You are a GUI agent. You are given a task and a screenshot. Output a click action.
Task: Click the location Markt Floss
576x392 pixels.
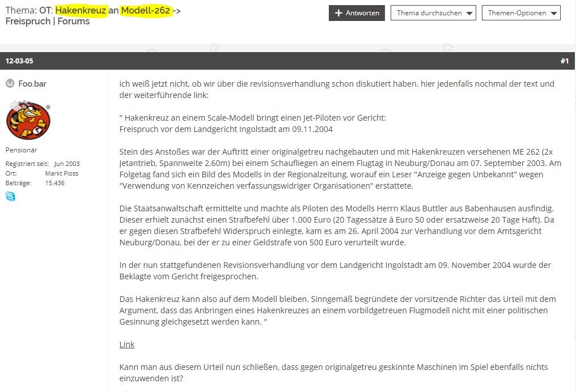(62, 173)
